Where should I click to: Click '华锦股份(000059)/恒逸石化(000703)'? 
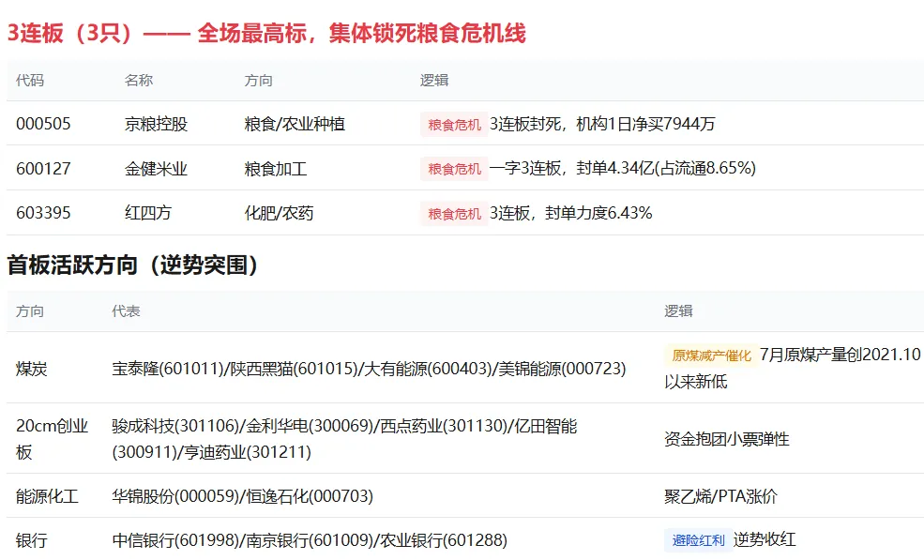[x=242, y=496]
